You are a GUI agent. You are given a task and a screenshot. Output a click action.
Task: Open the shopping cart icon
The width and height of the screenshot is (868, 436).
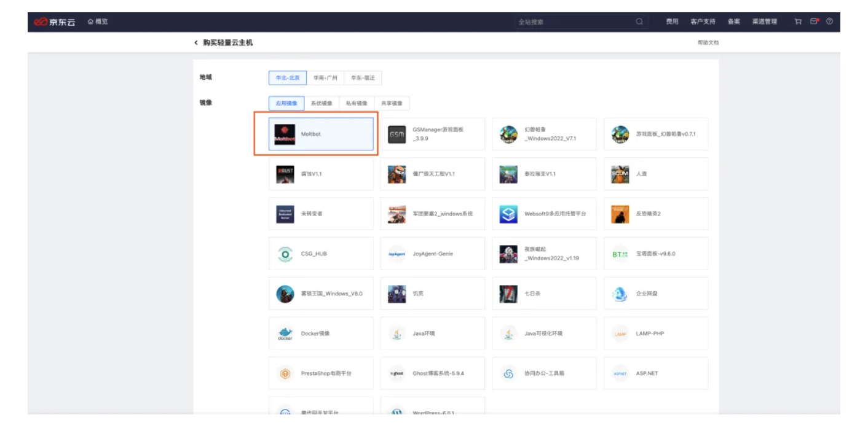798,21
